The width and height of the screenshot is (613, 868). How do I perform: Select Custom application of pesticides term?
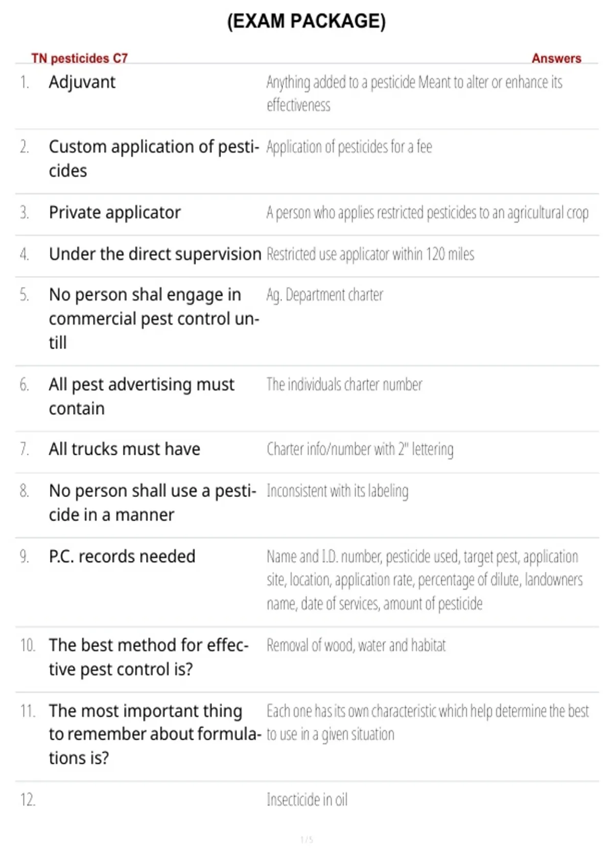[154, 158]
